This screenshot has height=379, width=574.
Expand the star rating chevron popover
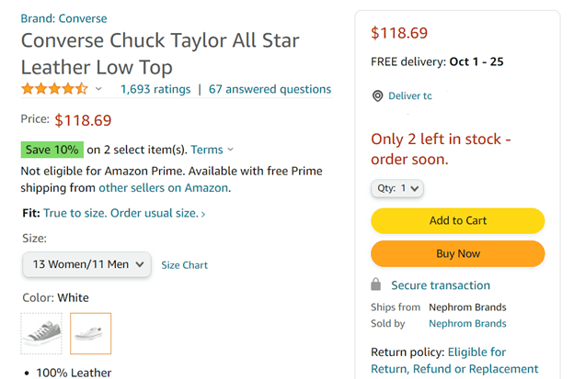point(98,89)
